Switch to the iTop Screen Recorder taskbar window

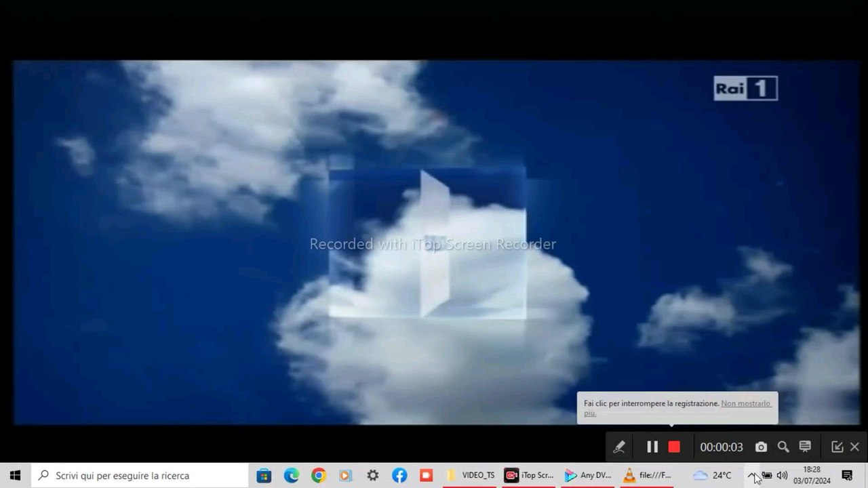pyautogui.click(x=530, y=475)
